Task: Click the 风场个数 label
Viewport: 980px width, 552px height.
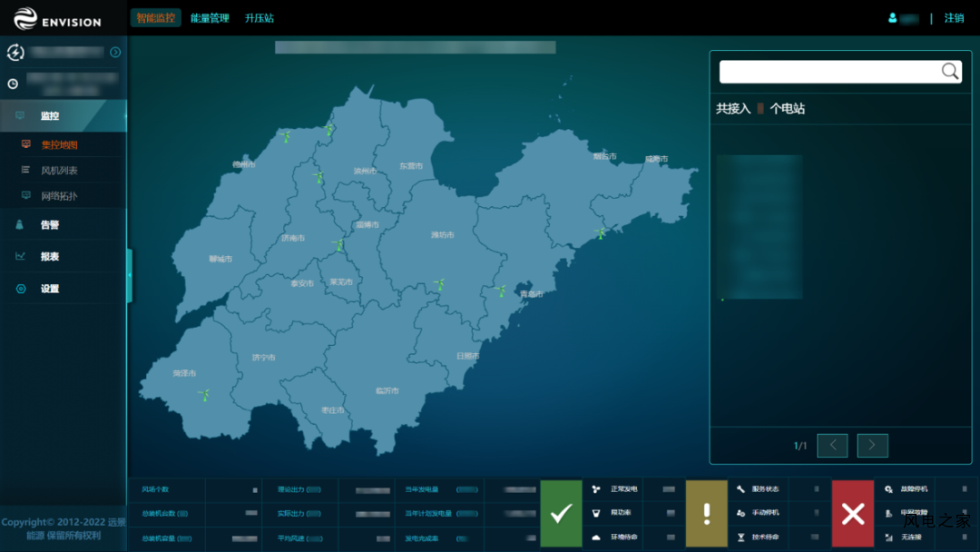Action: 155,489
